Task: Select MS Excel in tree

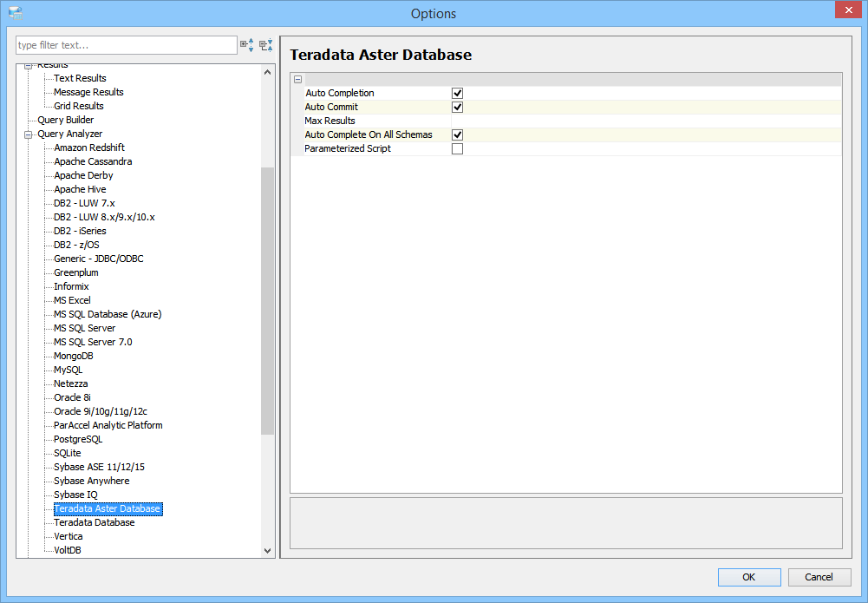Action: coord(72,299)
